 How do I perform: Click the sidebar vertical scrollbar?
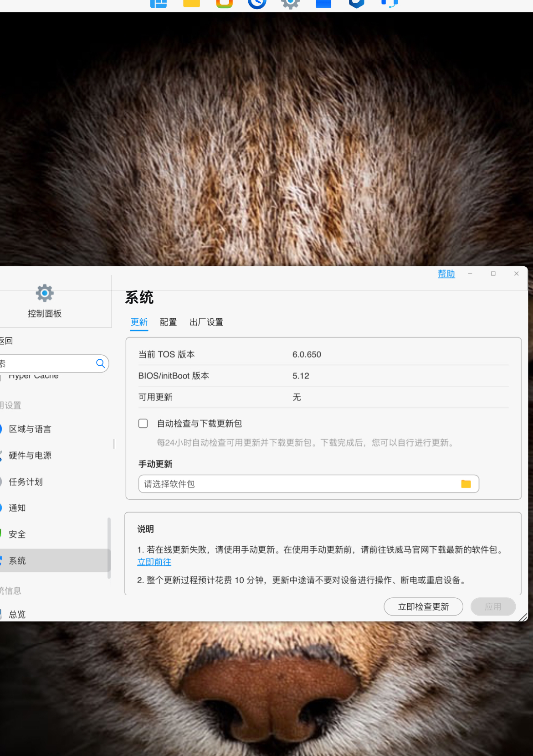click(x=109, y=547)
